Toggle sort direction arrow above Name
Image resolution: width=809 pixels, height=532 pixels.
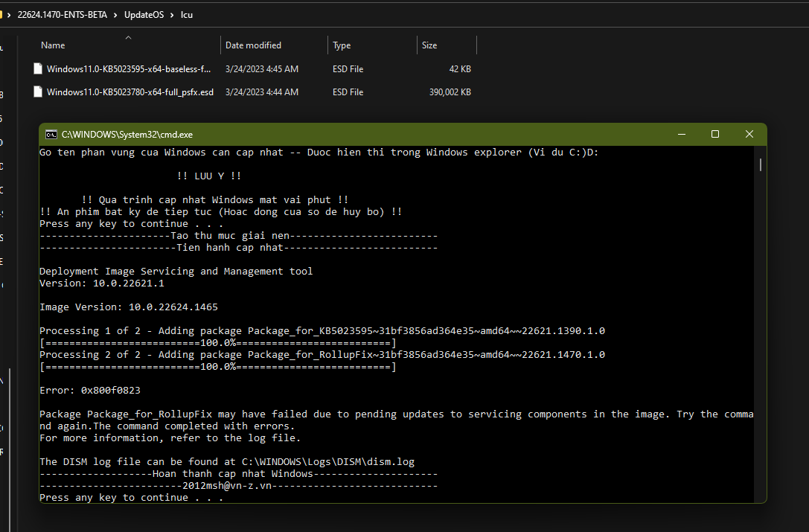pyautogui.click(x=129, y=37)
